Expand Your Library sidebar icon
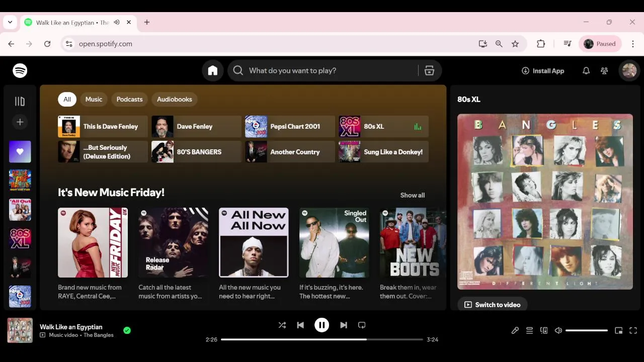Screen dimensions: 644x362 click(x=20, y=102)
